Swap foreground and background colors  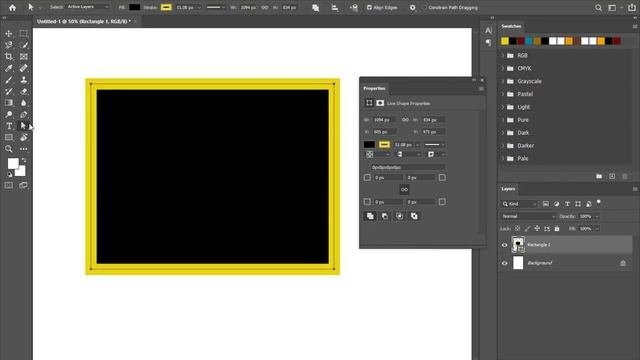point(24,160)
